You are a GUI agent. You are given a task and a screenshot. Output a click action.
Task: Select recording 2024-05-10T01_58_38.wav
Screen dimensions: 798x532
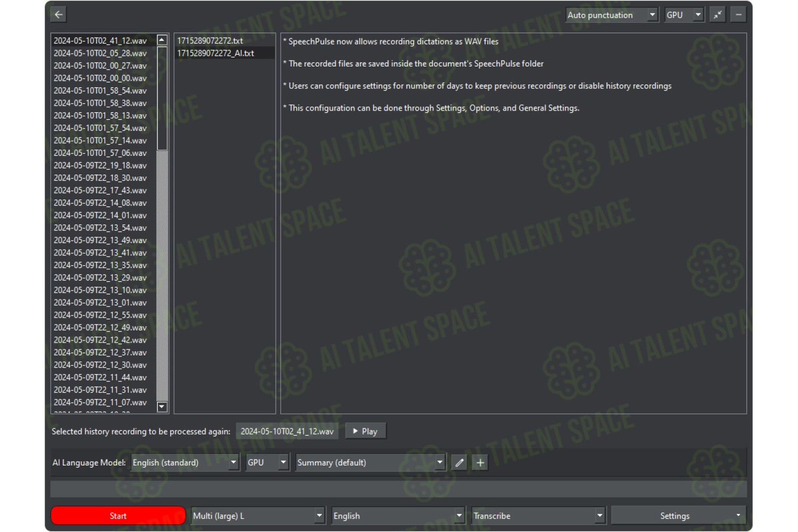click(104, 103)
